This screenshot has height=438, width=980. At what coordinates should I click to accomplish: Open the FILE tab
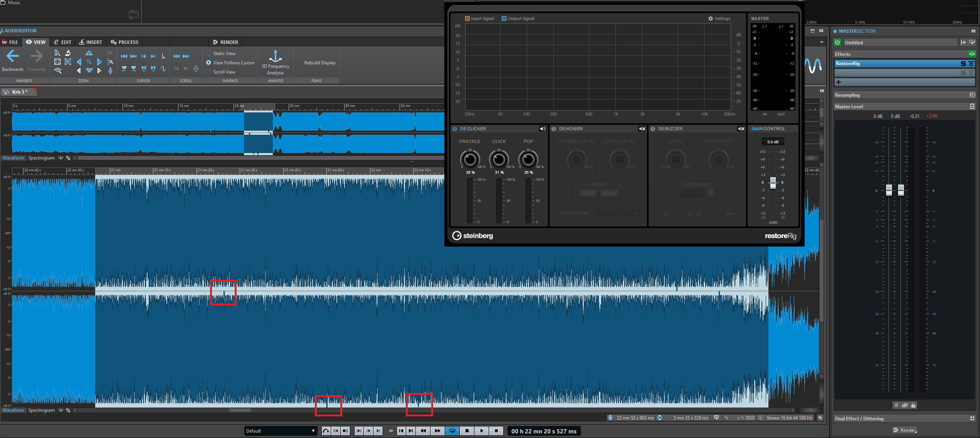pos(11,42)
